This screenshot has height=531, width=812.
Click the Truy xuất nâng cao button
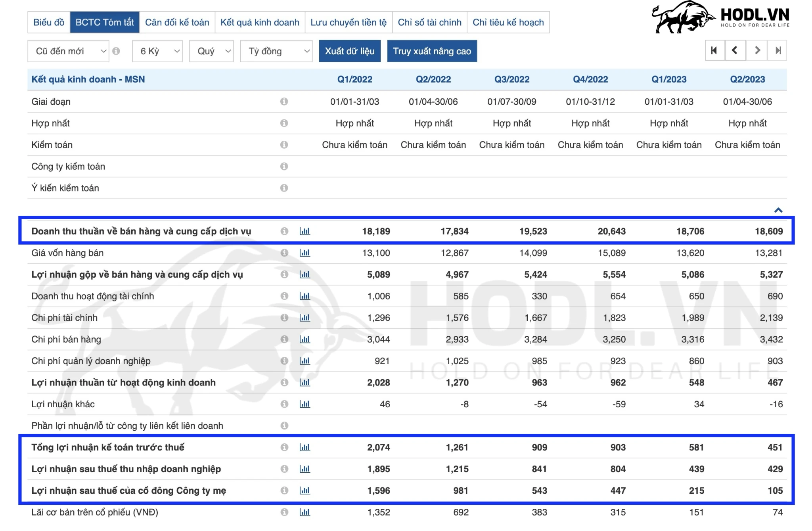(432, 51)
